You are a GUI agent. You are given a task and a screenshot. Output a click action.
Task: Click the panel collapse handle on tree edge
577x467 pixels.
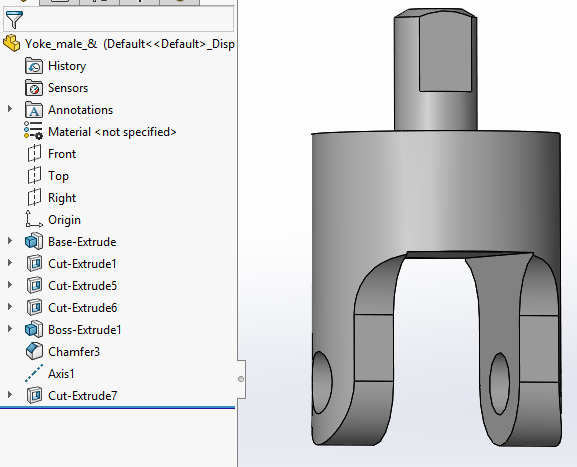[x=241, y=379]
